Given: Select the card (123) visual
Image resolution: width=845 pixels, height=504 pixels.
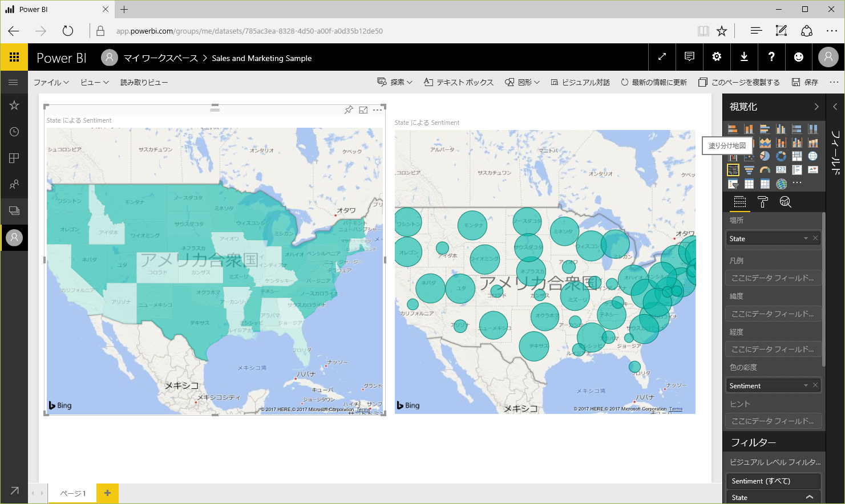Looking at the screenshot, I should [x=781, y=170].
